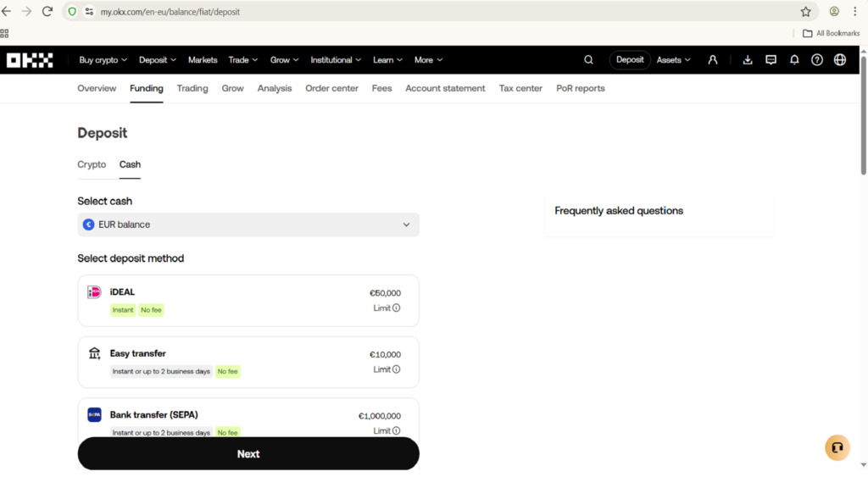The width and height of the screenshot is (868, 488).
Task: Click the iDEAL payment logo
Action: 94,292
